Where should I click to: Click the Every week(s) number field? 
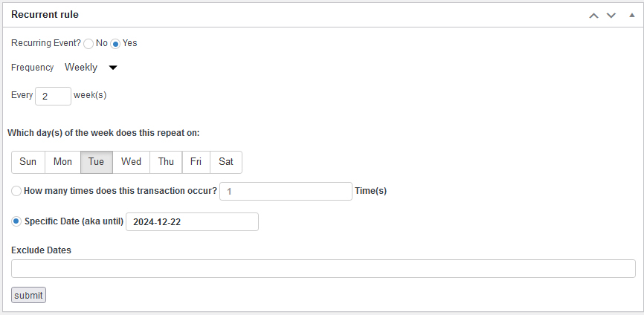tap(53, 96)
